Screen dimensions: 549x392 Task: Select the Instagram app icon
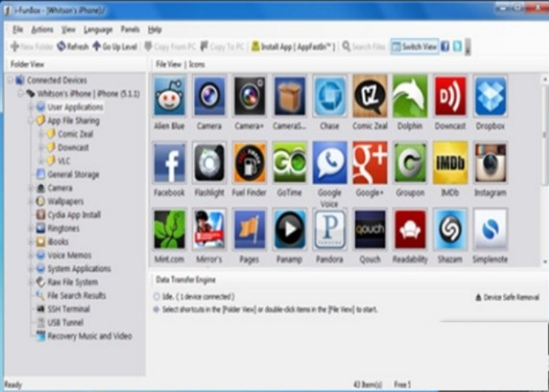[x=490, y=163]
